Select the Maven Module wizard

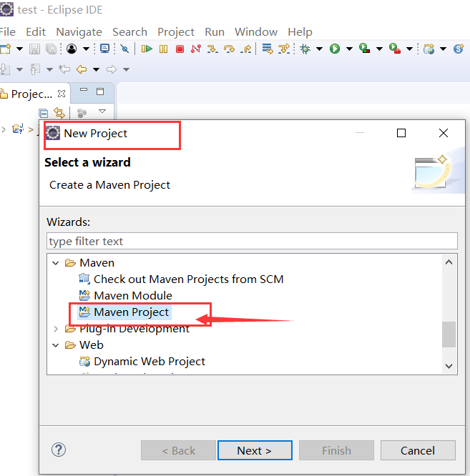133,296
